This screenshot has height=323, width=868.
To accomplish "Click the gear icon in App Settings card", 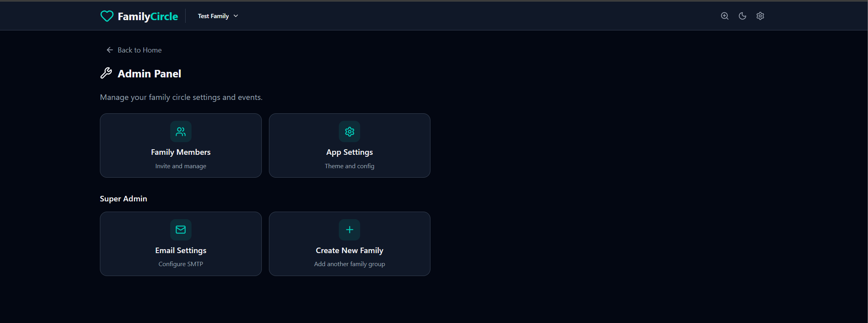I will coord(349,131).
